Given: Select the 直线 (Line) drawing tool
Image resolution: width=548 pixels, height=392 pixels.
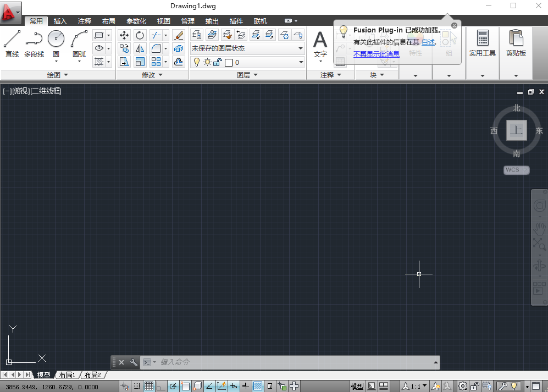Looking at the screenshot, I should tap(12, 38).
